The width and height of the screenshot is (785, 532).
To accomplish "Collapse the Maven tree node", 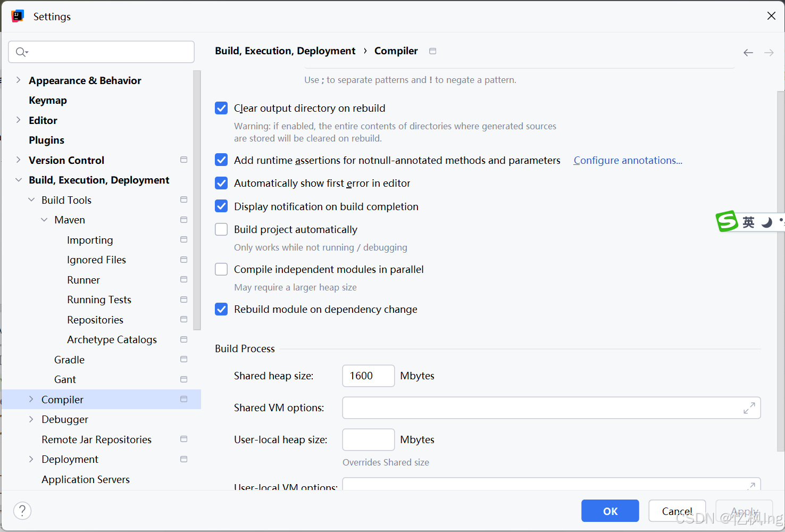I will click(44, 219).
